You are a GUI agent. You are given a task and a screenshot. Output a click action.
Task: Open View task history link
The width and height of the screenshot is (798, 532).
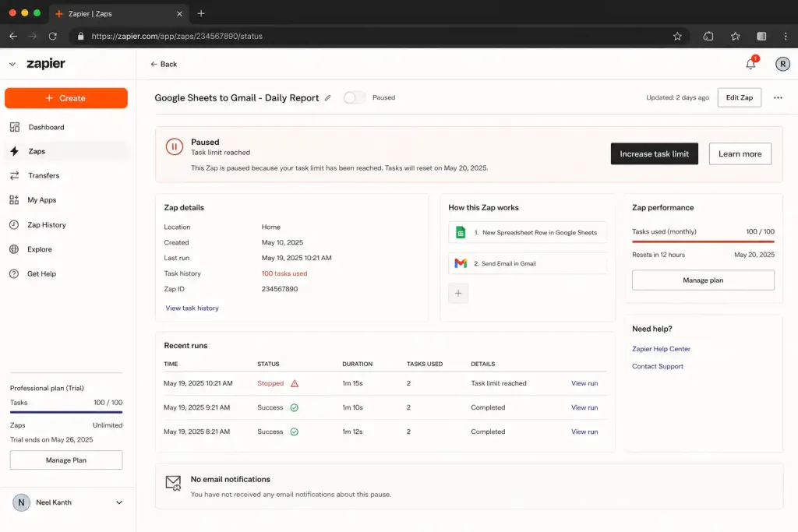click(x=192, y=308)
